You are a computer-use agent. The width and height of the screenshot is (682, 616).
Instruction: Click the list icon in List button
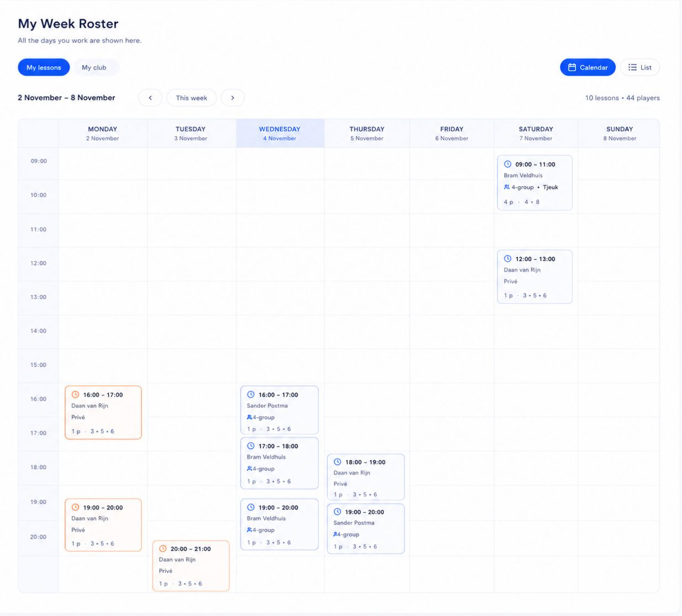[632, 67]
